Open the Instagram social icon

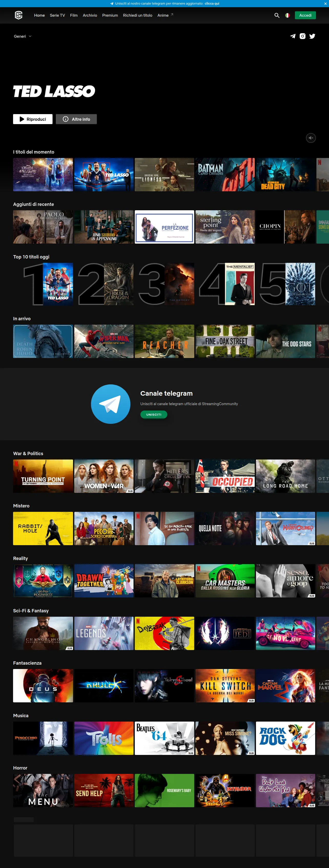[x=302, y=36]
